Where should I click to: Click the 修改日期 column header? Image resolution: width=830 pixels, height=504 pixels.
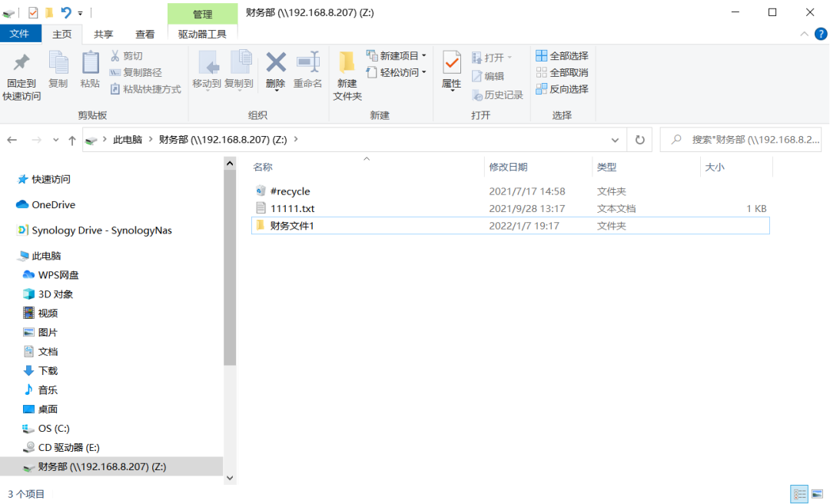(x=508, y=167)
